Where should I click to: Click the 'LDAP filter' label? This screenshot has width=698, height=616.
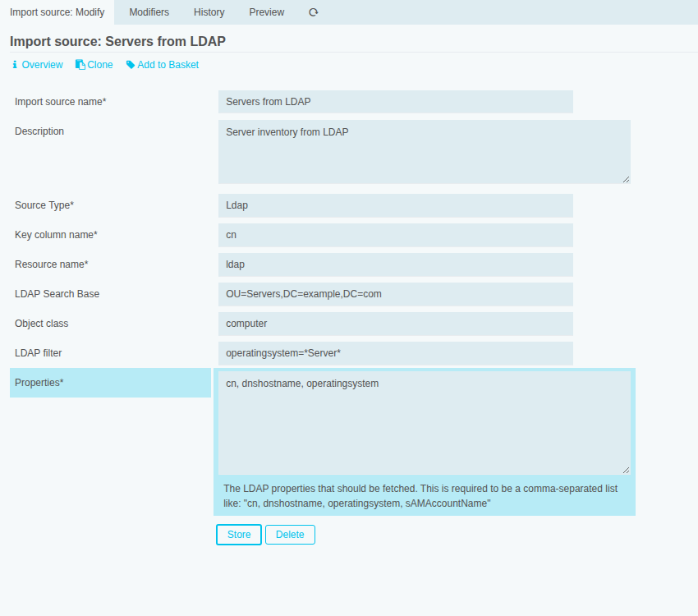click(x=39, y=353)
